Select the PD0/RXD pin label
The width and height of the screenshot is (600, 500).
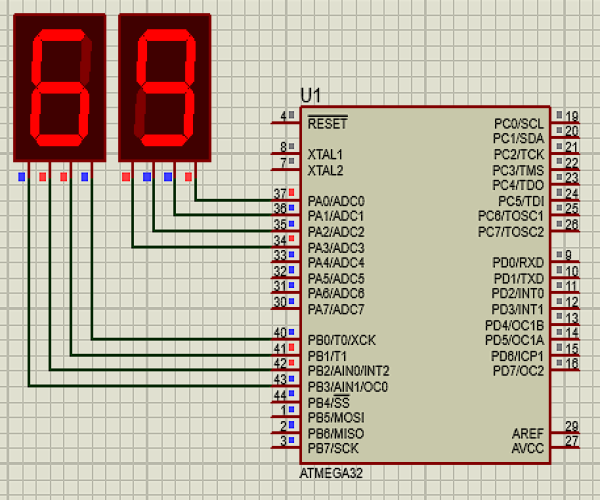click(519, 262)
